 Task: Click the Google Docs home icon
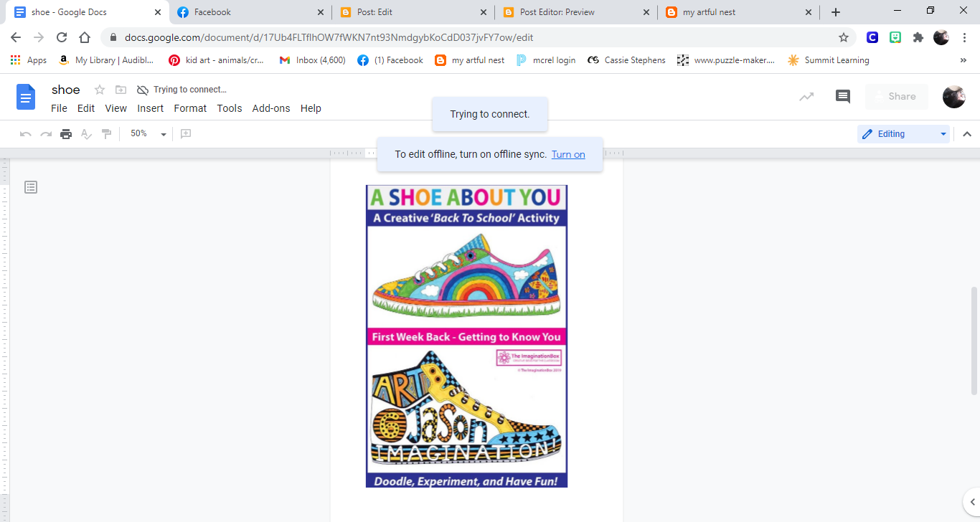click(x=26, y=98)
